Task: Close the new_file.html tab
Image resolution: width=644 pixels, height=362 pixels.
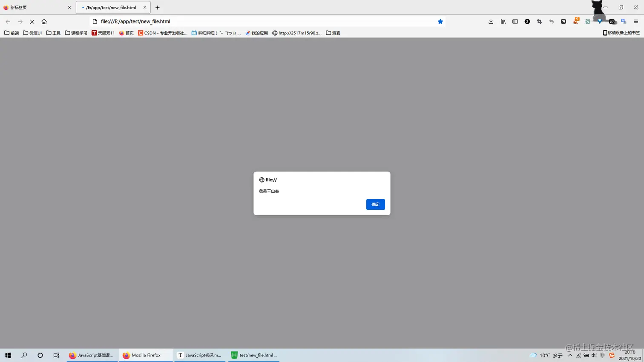Action: click(x=145, y=7)
